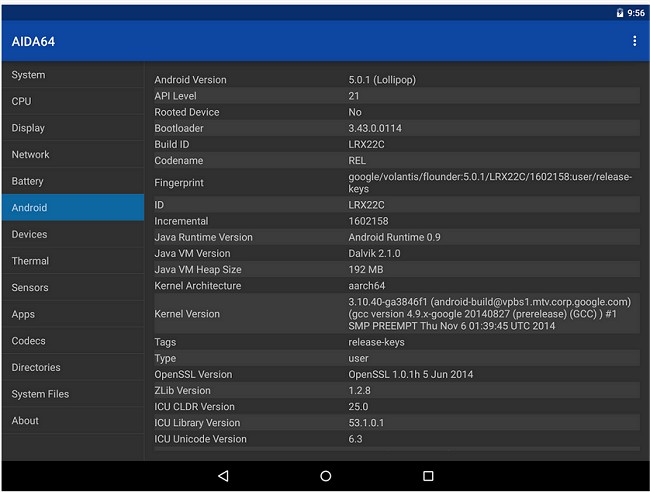The image size is (650, 492).
Task: Open the Devices list
Action: [x=72, y=234]
